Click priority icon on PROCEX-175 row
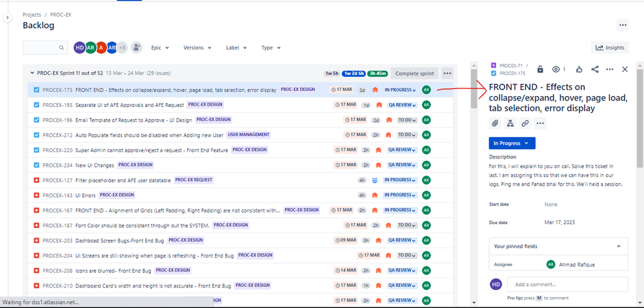Viewport: 644px width, 308px height. 374,90
